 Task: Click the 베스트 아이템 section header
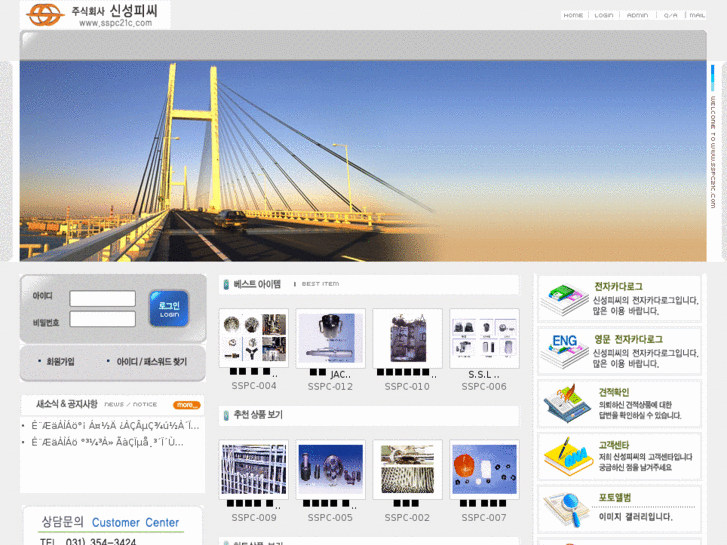[257, 284]
